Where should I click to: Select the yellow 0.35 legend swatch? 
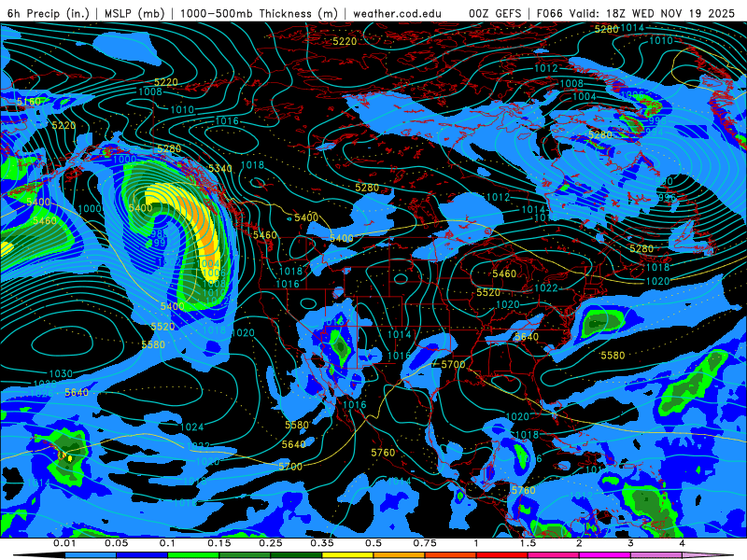(347, 555)
